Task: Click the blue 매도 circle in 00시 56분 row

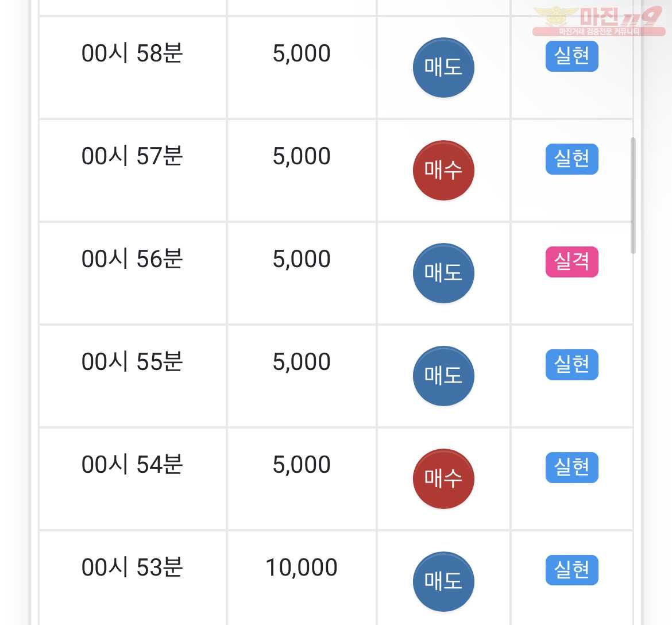Action: [x=443, y=273]
